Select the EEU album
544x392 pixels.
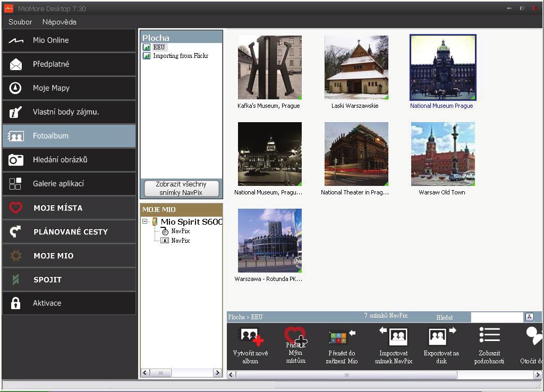(x=159, y=47)
